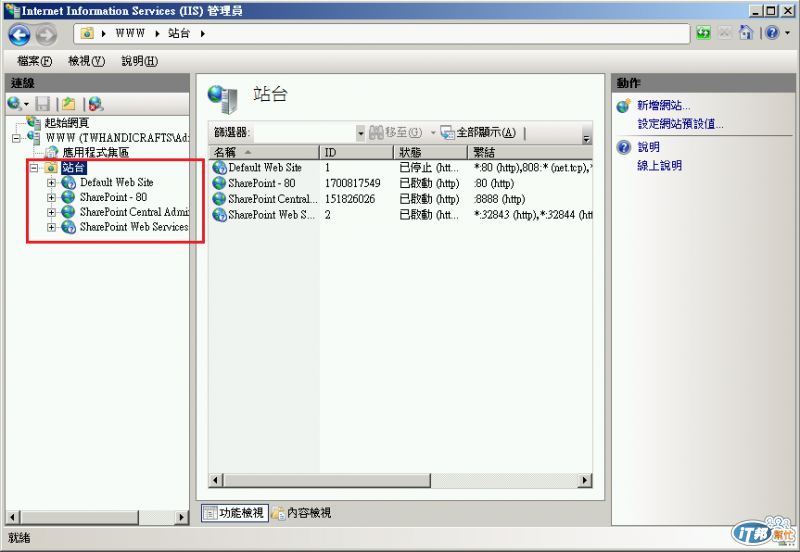This screenshot has width=800, height=552.
Task: Click SharePoint Web Services globe icon in tree
Action: click(68, 227)
